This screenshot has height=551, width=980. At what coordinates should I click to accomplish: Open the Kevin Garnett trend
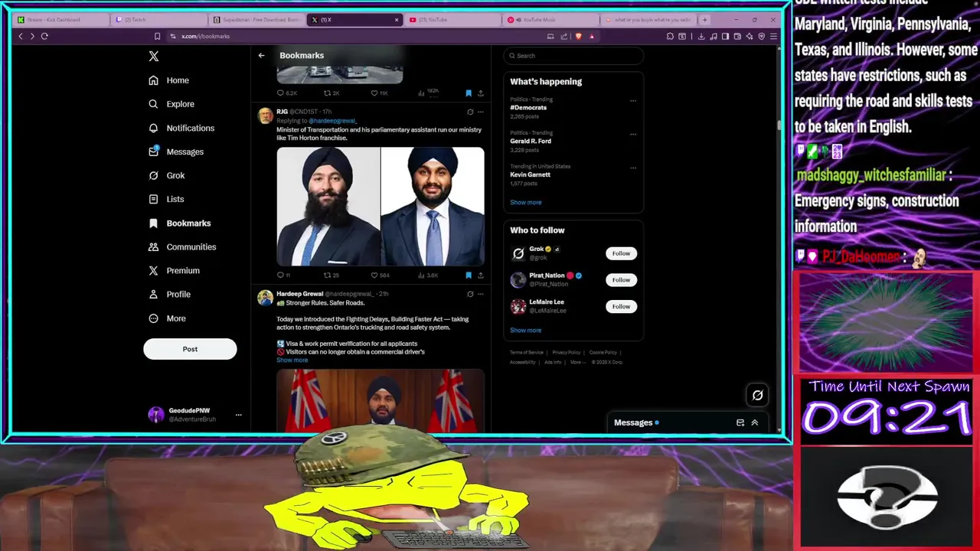[530, 174]
